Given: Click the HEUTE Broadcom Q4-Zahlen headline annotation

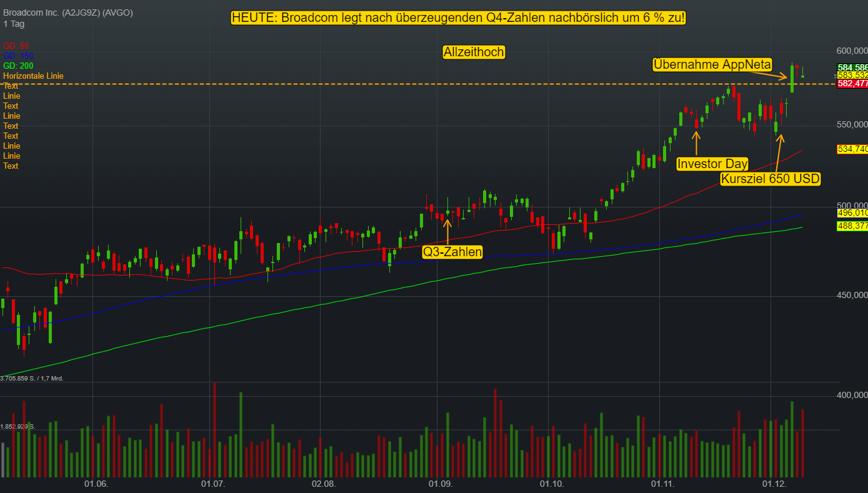Looking at the screenshot, I should (x=458, y=18).
